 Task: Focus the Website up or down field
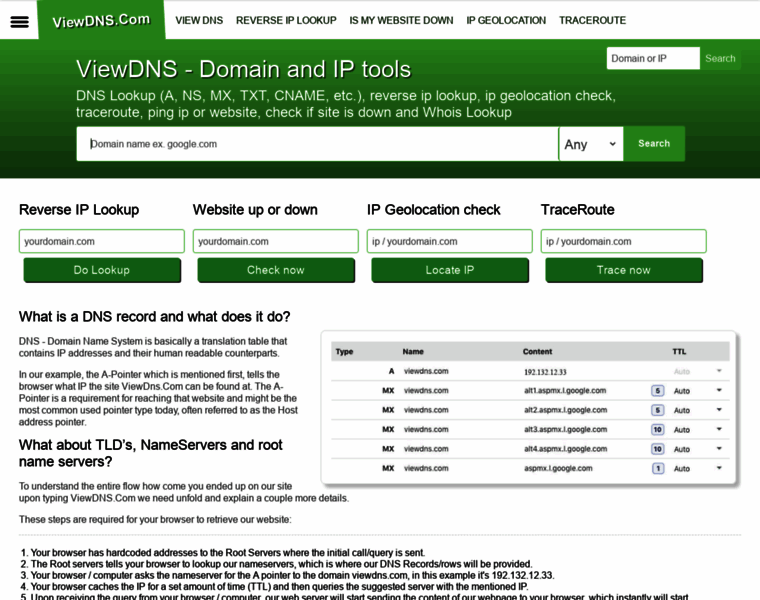point(276,241)
